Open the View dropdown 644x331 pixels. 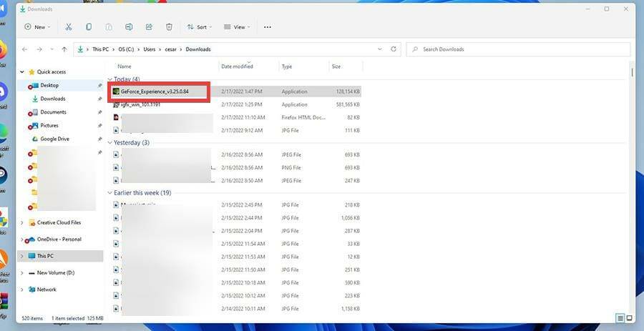coord(237,27)
